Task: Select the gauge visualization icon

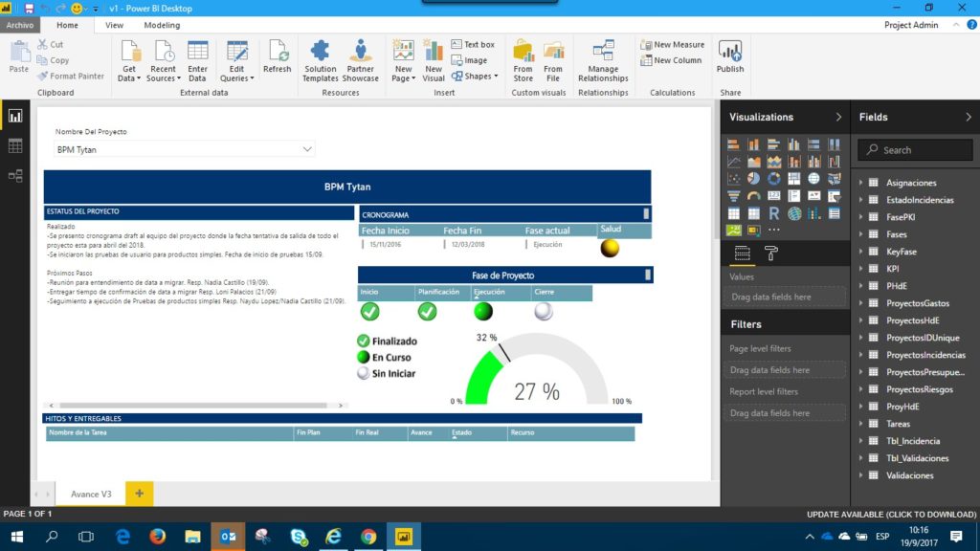Action: [754, 196]
